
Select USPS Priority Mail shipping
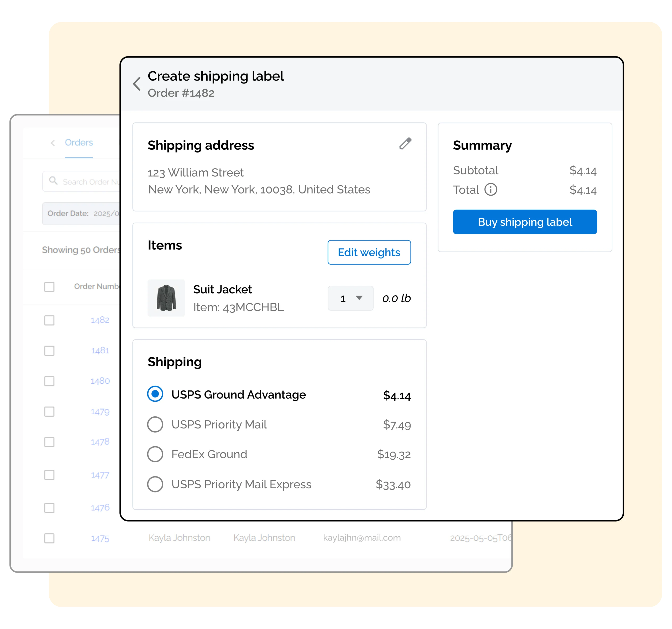155,424
